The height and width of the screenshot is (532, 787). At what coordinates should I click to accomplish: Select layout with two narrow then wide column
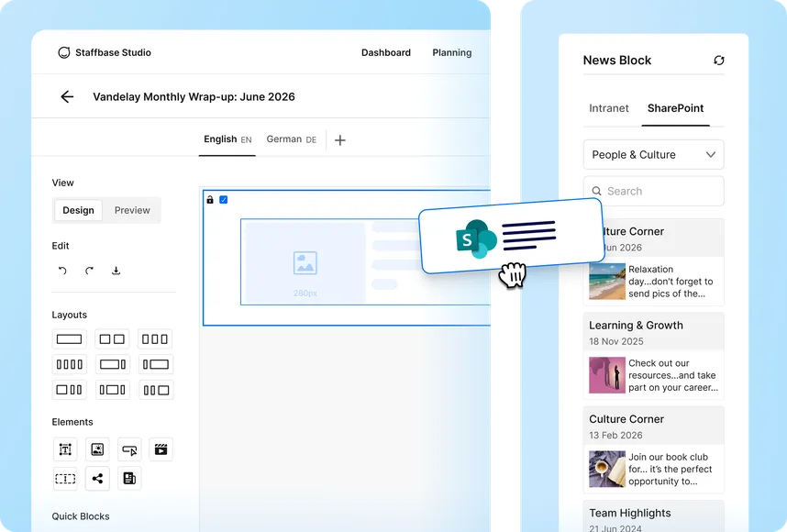(x=156, y=390)
